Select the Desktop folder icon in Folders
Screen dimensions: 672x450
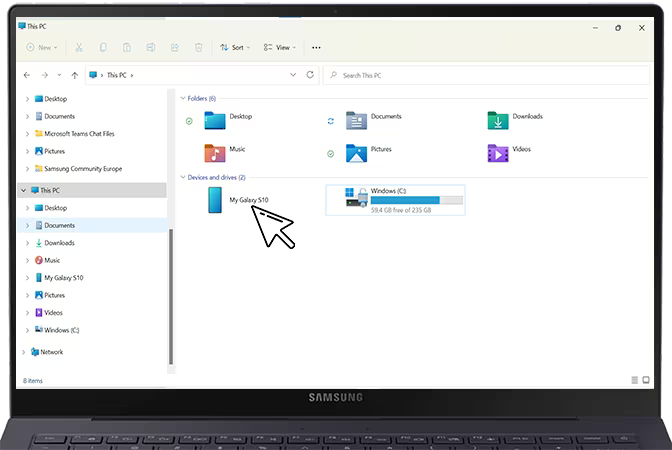click(215, 120)
